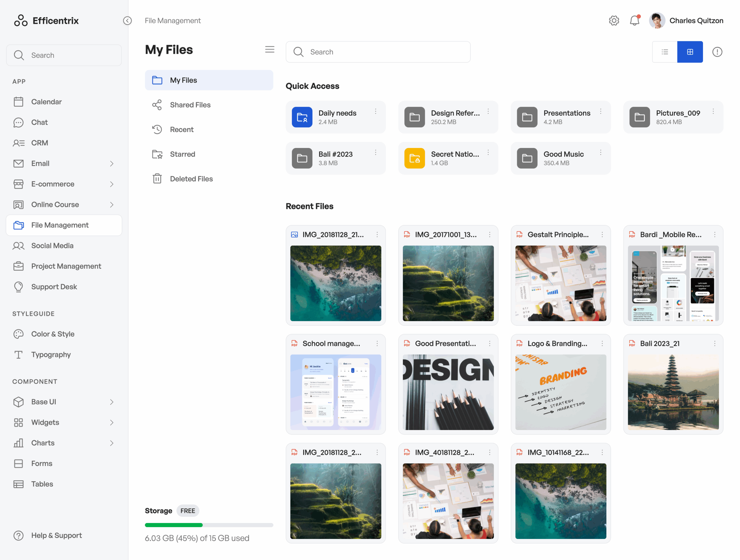Open the File Management sidebar item
This screenshot has width=740, height=560.
pos(60,225)
